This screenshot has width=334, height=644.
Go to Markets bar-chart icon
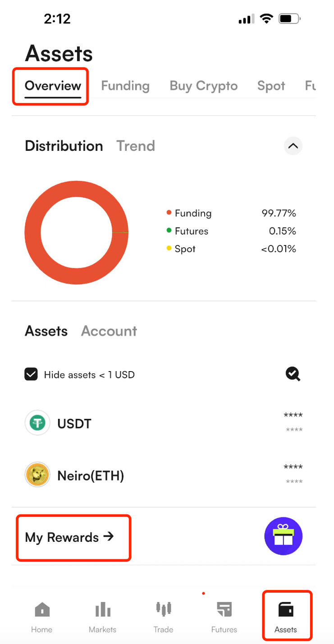point(103,609)
